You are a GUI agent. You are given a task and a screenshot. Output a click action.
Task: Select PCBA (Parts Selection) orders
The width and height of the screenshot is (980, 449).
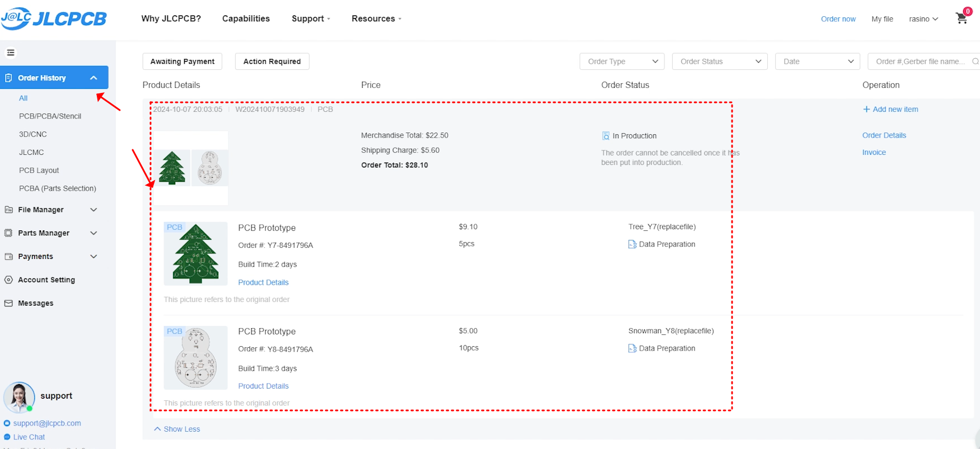[x=58, y=188]
